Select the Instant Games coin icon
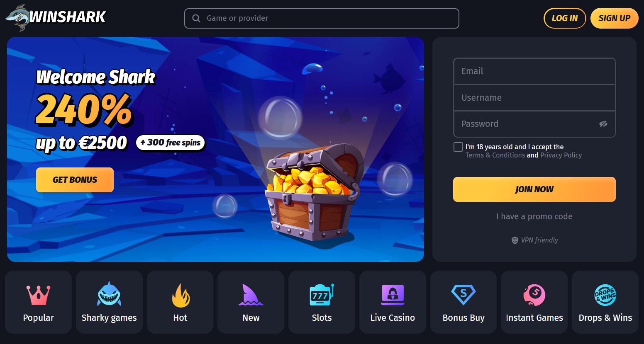Image resolution: width=644 pixels, height=344 pixels. [x=534, y=295]
